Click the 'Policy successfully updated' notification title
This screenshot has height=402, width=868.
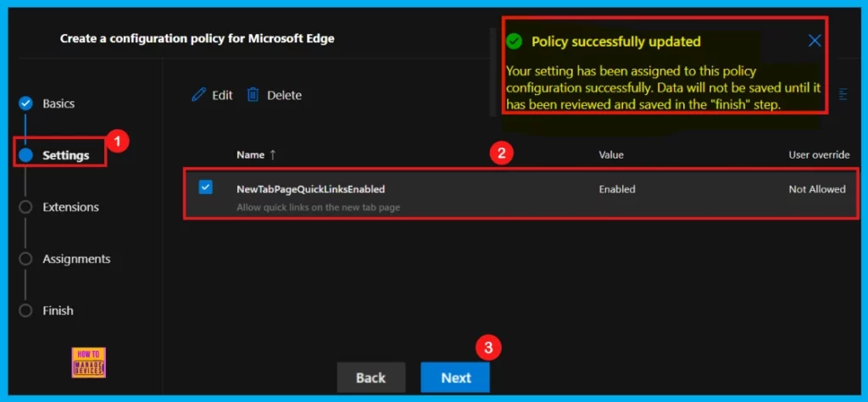(616, 42)
